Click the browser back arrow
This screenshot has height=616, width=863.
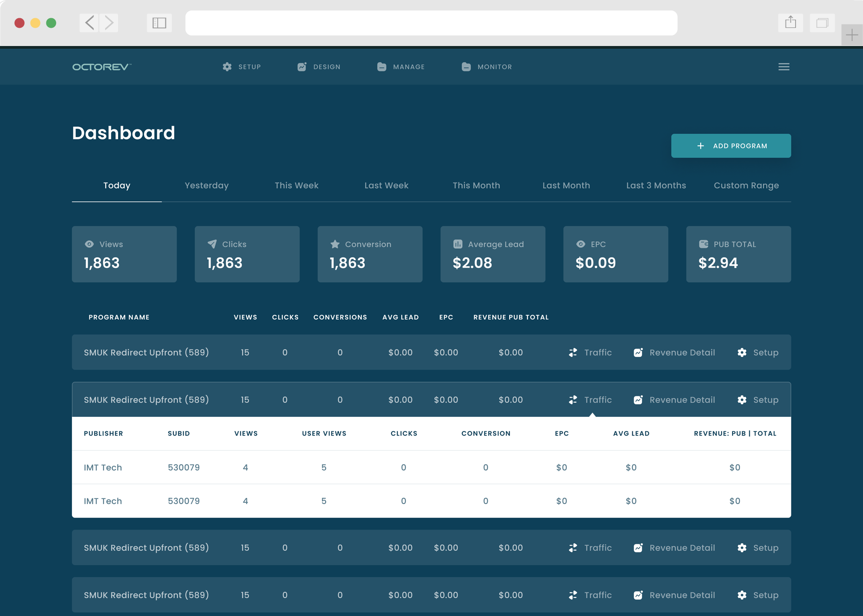coord(89,23)
